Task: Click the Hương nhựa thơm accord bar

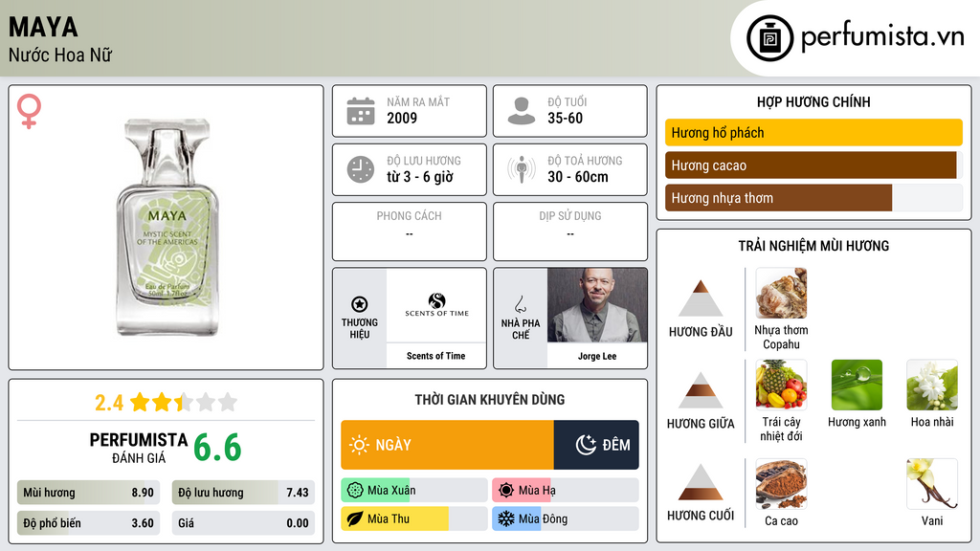Action: (x=813, y=198)
